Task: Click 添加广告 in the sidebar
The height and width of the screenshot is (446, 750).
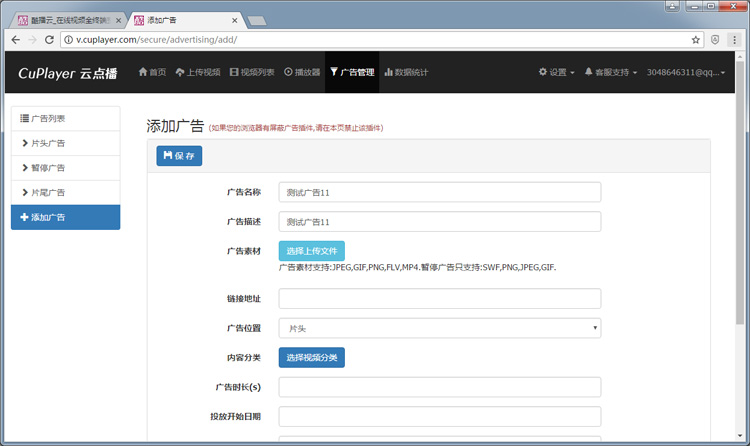Action: point(65,217)
